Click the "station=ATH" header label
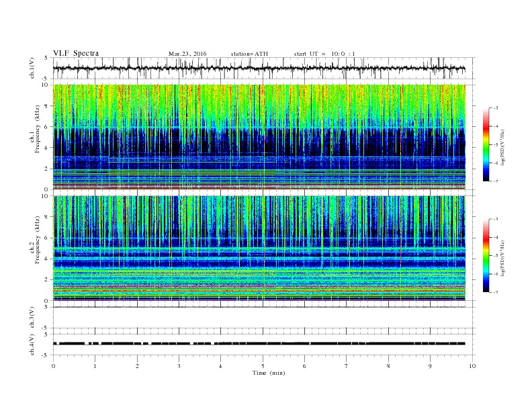The image size is (532, 411). click(x=249, y=54)
